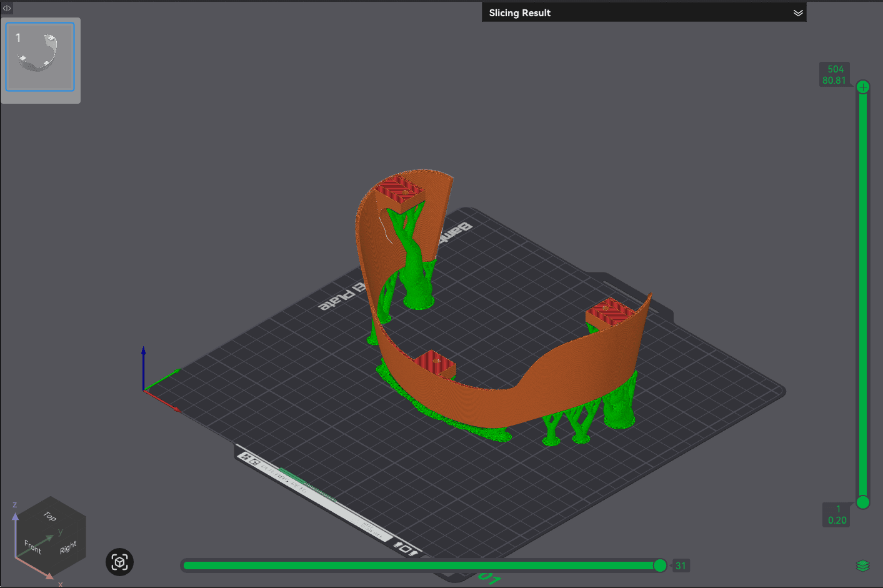Screen dimensions: 883x588
Task: Click the focus-on-model view icon
Action: [x=119, y=562]
